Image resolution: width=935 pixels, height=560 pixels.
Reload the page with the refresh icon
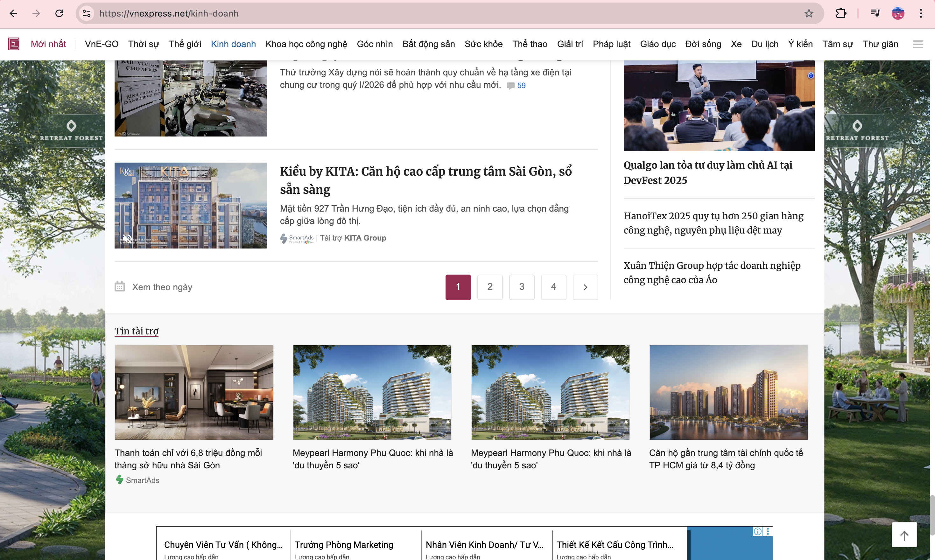(59, 13)
